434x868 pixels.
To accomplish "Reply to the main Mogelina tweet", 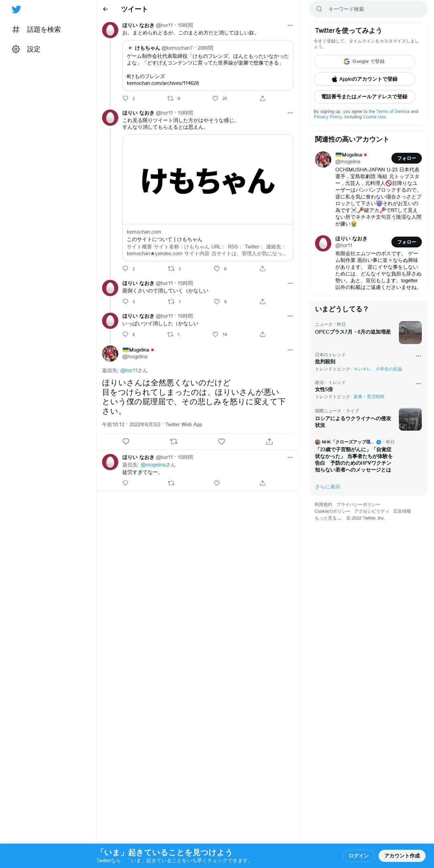I will [126, 441].
